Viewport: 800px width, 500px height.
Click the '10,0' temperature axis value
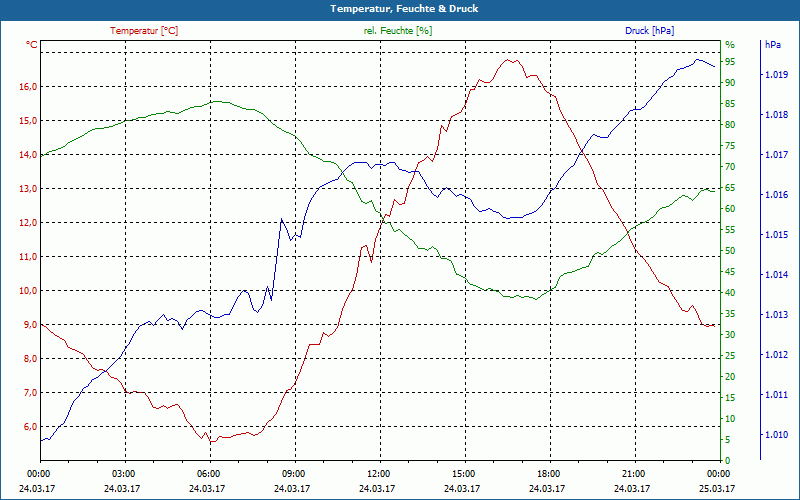coord(28,291)
